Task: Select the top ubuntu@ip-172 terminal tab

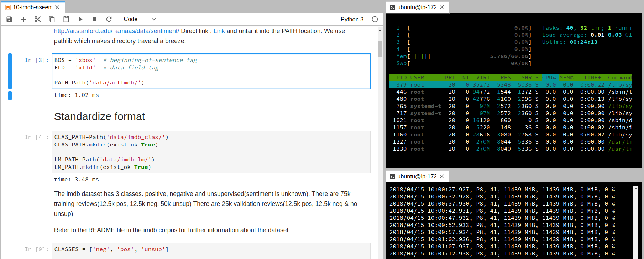Action: pos(417,7)
